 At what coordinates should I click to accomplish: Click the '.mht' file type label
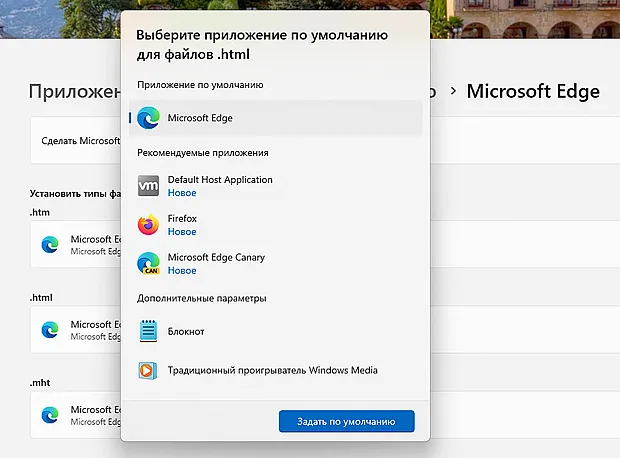coord(40,383)
